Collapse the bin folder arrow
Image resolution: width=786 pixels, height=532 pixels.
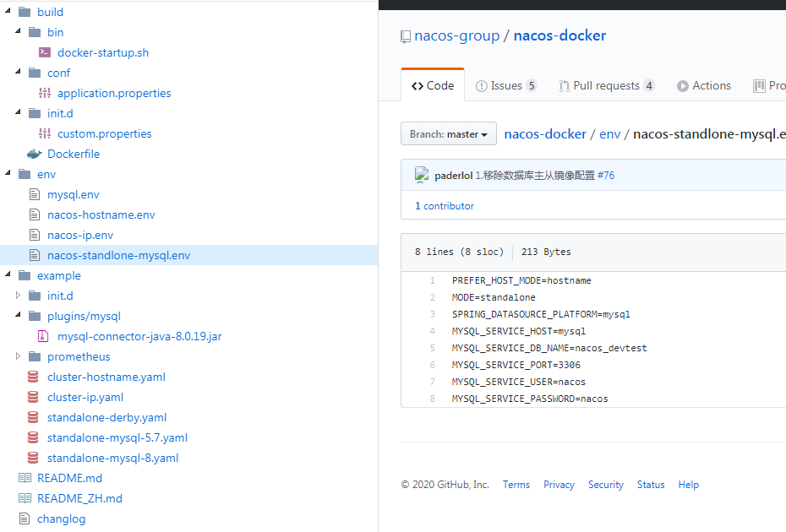[18, 31]
